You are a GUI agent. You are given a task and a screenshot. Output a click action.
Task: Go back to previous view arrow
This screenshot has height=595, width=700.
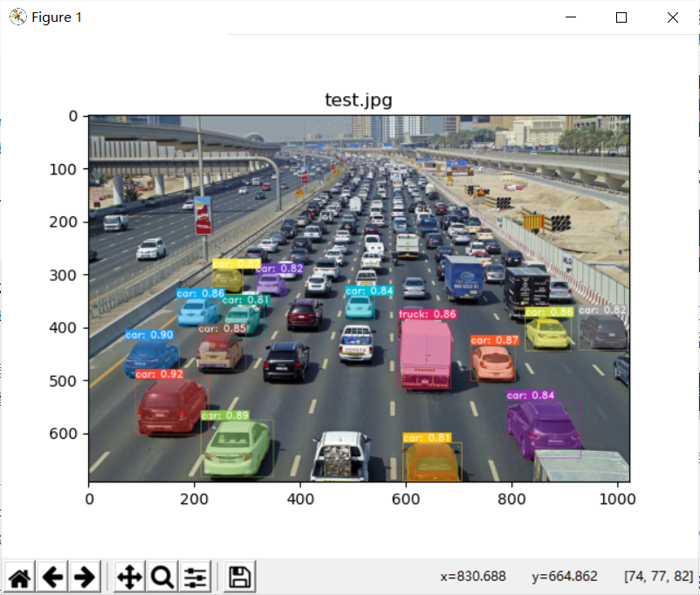(x=52, y=577)
